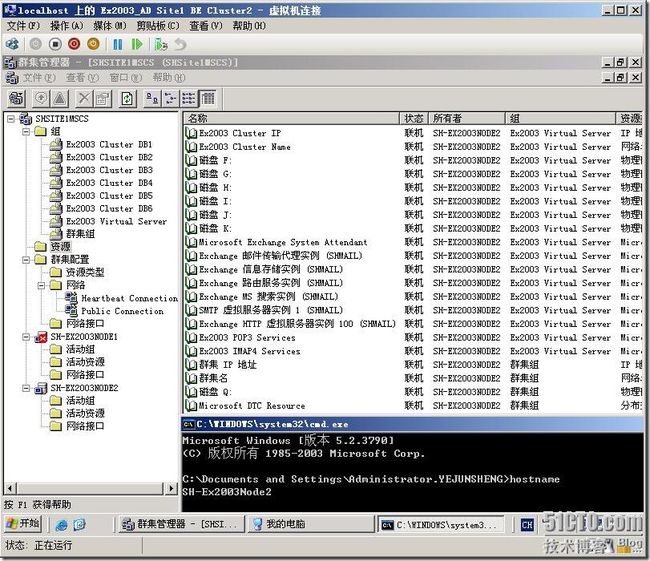Click the black Turn Off VM icon
Screen dimensions: 650x561
click(56, 44)
